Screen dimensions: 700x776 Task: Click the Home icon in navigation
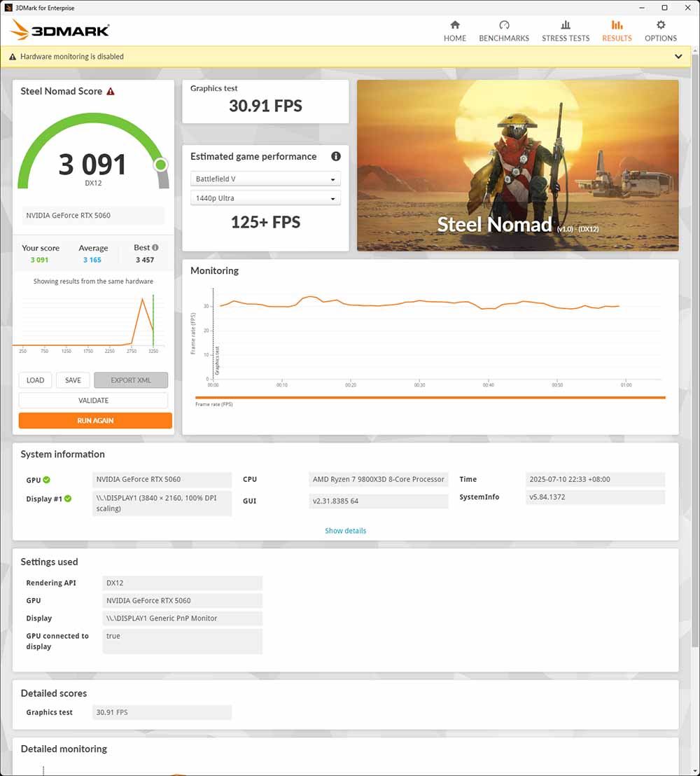[455, 25]
